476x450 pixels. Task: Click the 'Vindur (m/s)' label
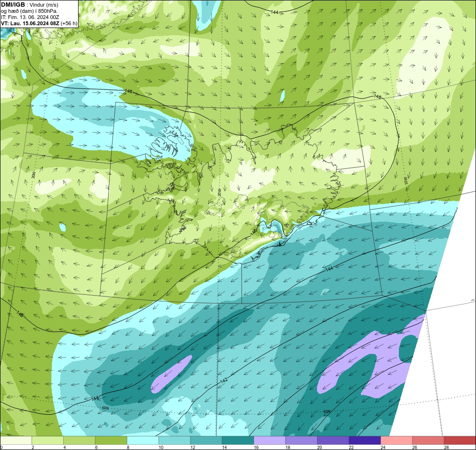[x=44, y=5]
